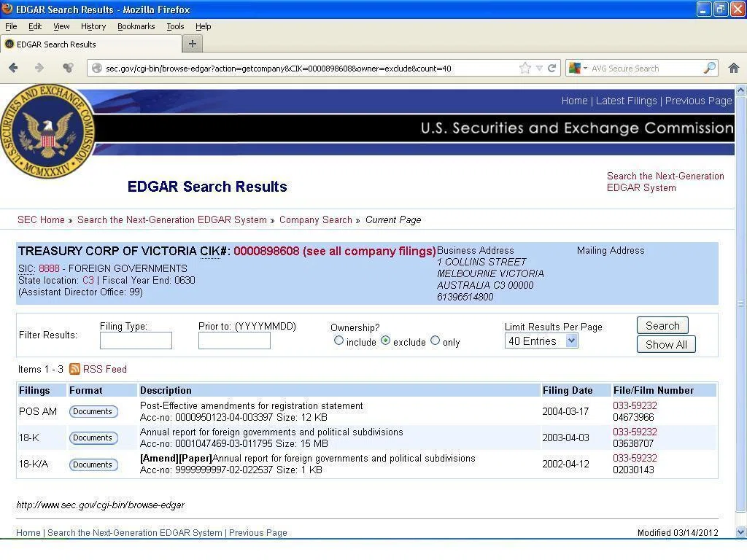
Task: Open the URL history dropdown arrow
Action: pyautogui.click(x=539, y=68)
